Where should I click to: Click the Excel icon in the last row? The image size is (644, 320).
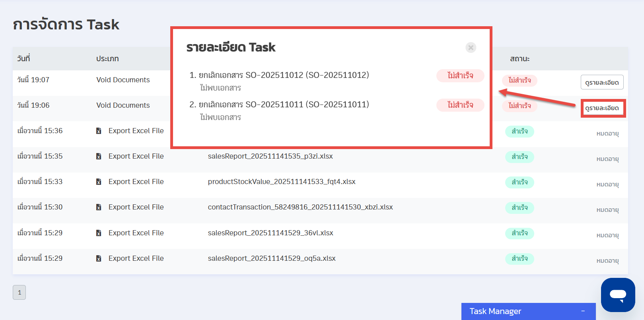pos(99,258)
